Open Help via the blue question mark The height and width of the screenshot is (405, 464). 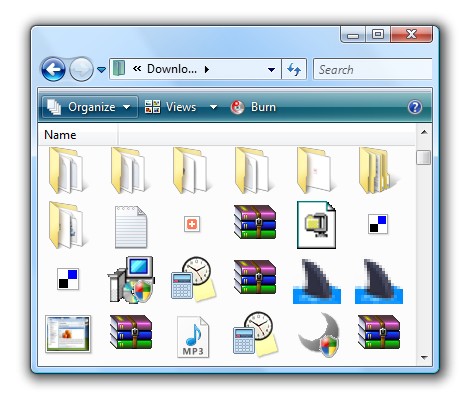coord(415,107)
